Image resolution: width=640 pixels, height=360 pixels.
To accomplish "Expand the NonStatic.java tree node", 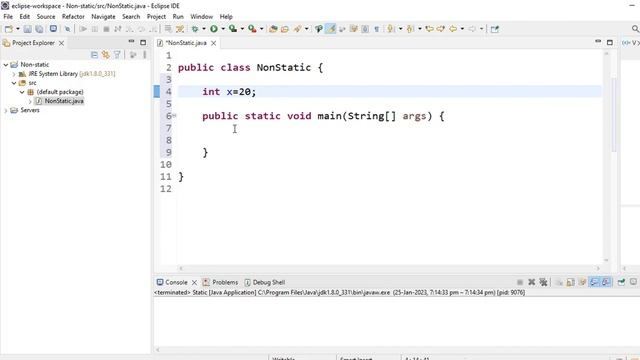I will click(x=30, y=101).
